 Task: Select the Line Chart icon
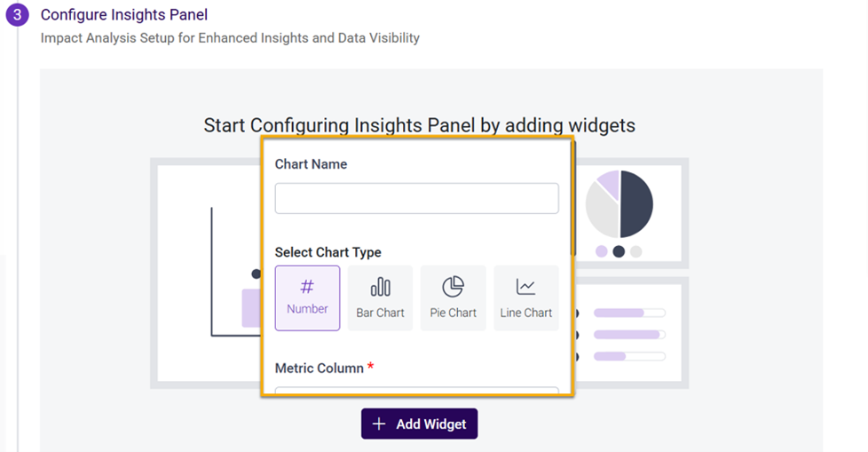(x=526, y=286)
